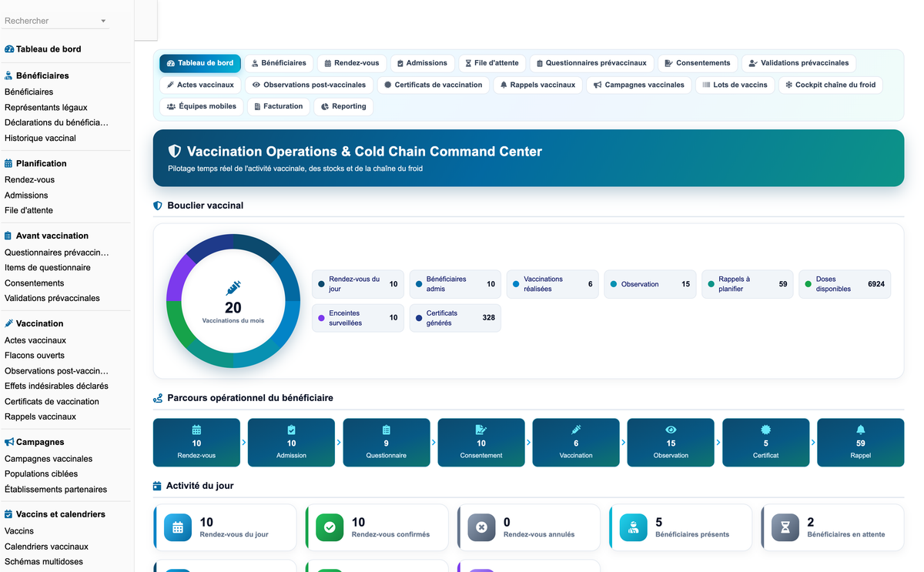The width and height of the screenshot is (924, 572).
Task: Open the Observations post-vaccinales tab
Action: [310, 85]
